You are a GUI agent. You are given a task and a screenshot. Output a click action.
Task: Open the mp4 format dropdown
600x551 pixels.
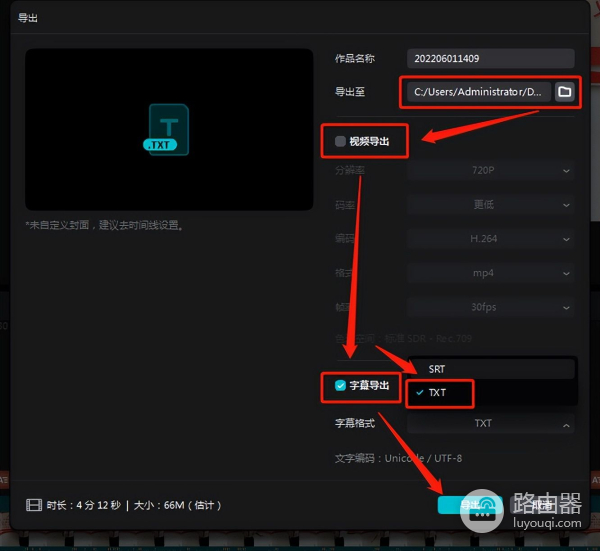pyautogui.click(x=491, y=273)
